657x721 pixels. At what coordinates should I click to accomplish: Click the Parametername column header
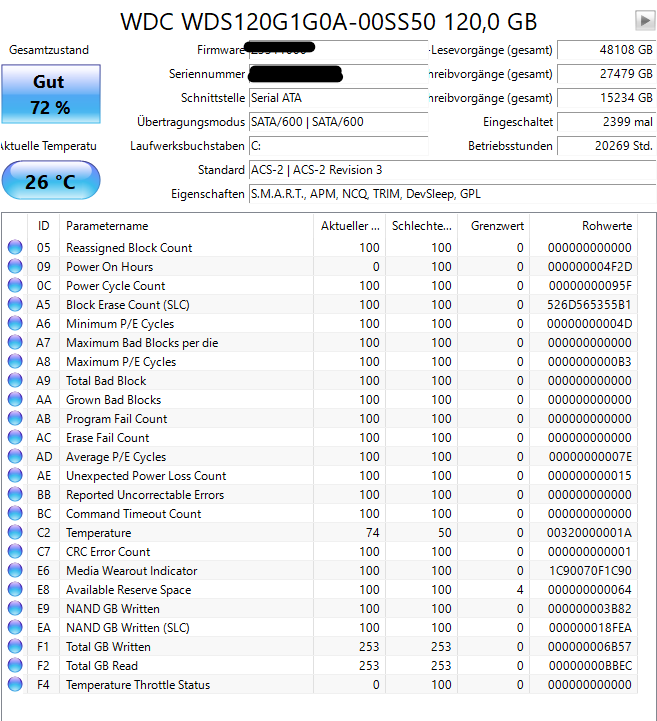click(187, 226)
